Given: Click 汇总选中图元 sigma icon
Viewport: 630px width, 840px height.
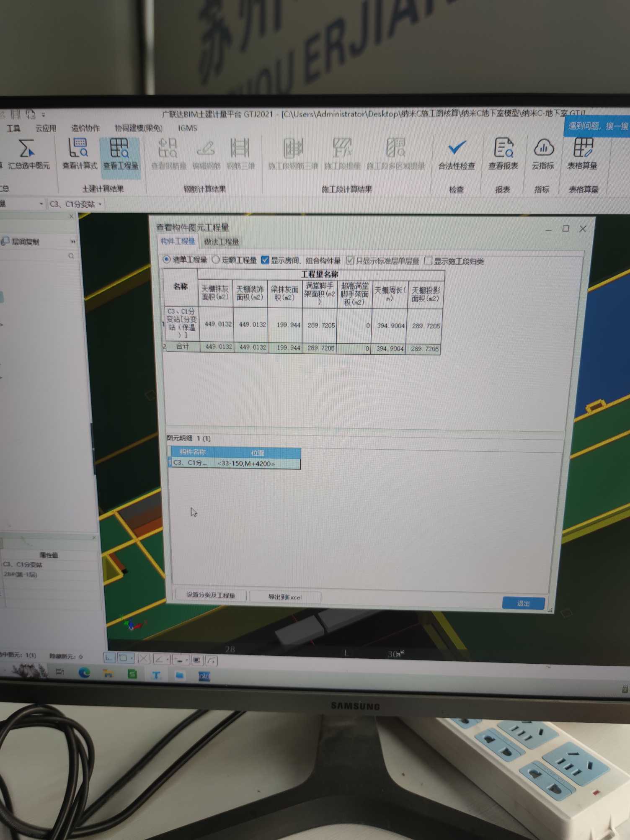Looking at the screenshot, I should [x=26, y=149].
